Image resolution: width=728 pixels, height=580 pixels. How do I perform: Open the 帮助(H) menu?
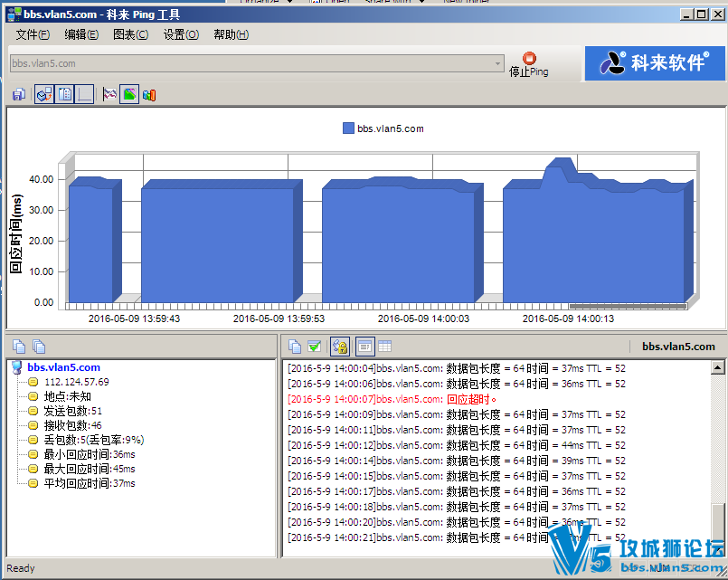[x=231, y=34]
